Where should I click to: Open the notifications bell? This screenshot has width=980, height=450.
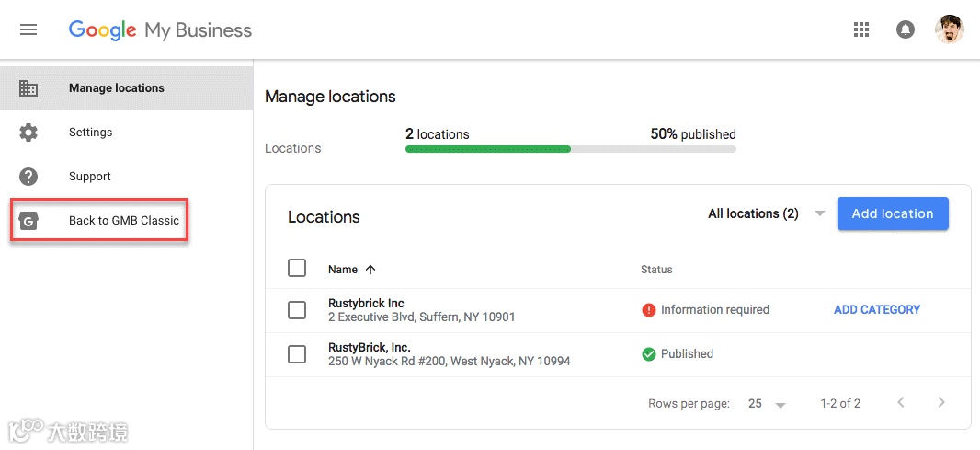tap(905, 29)
